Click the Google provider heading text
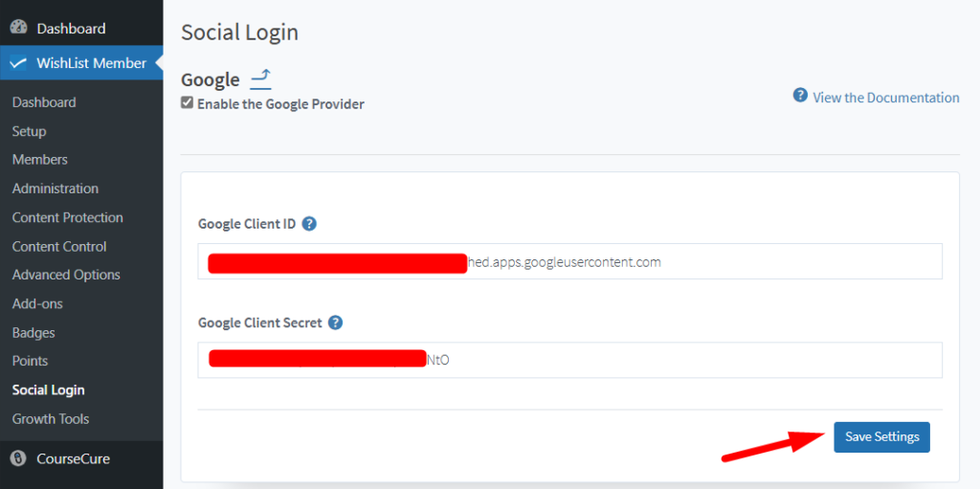The image size is (980, 489). (210, 80)
